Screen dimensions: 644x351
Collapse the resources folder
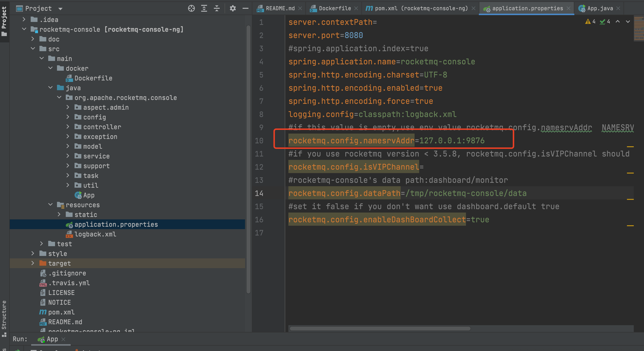point(50,205)
